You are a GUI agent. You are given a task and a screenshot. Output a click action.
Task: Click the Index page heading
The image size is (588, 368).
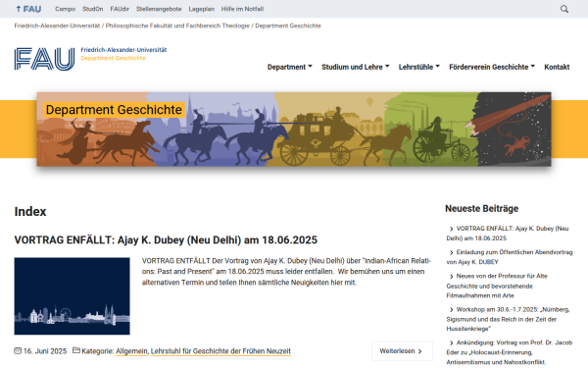30,211
